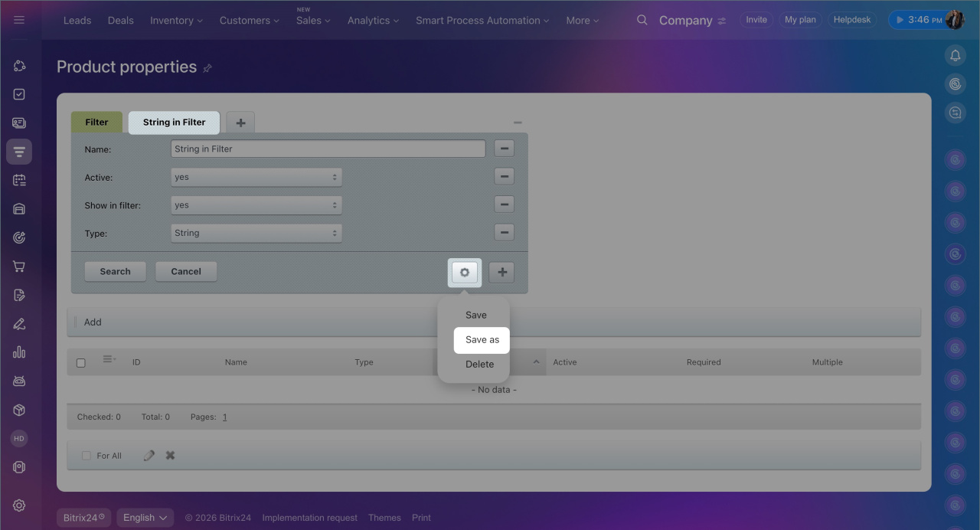The image size is (980, 530).
Task: Remove the Name filter field with the minus button
Action: pyautogui.click(x=503, y=149)
